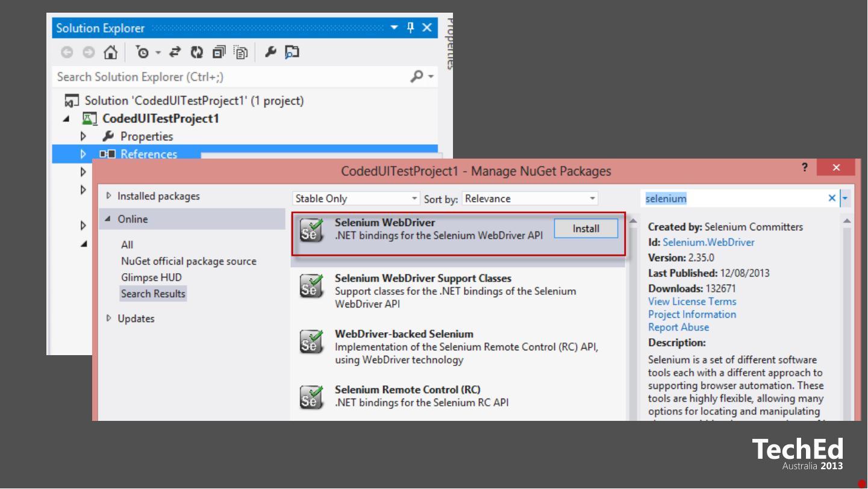Open the Sort by Relevance dropdown
868x489 pixels.
point(529,198)
